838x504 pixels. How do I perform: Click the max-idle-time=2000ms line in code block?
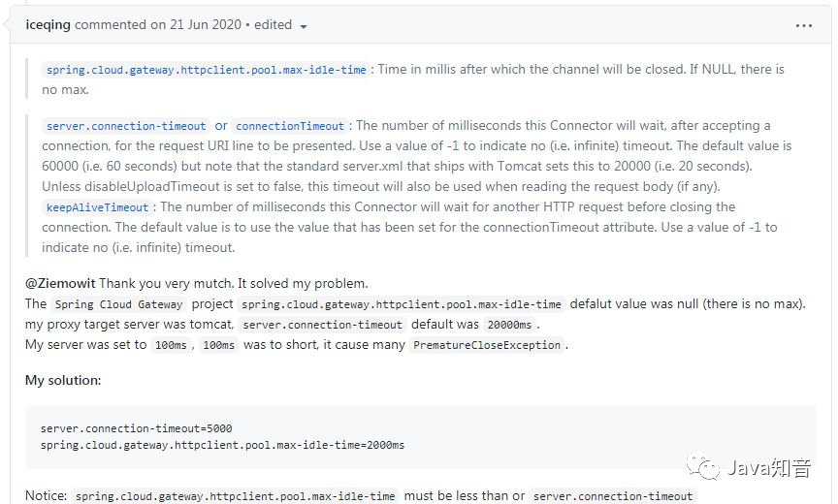coord(222,445)
